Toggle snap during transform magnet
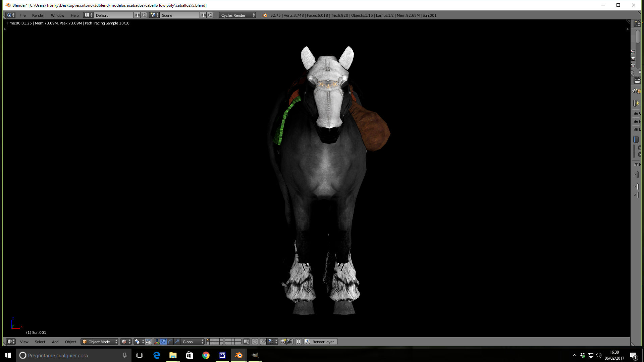 click(263, 342)
